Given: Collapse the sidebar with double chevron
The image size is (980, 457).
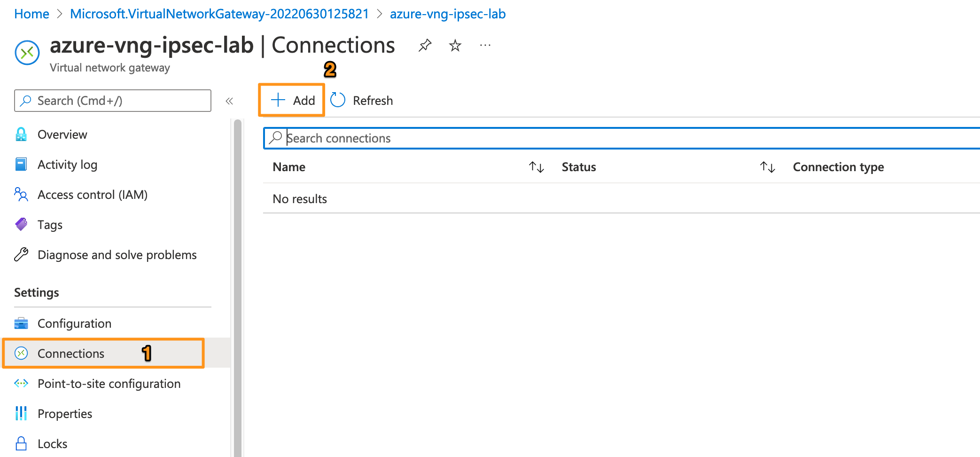Looking at the screenshot, I should pos(229,101).
